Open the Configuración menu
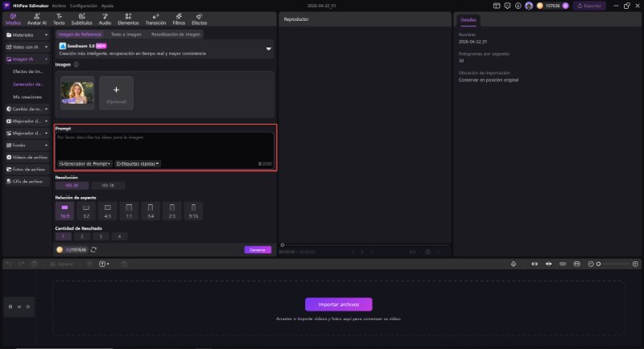This screenshot has width=644, height=349. [83, 5]
